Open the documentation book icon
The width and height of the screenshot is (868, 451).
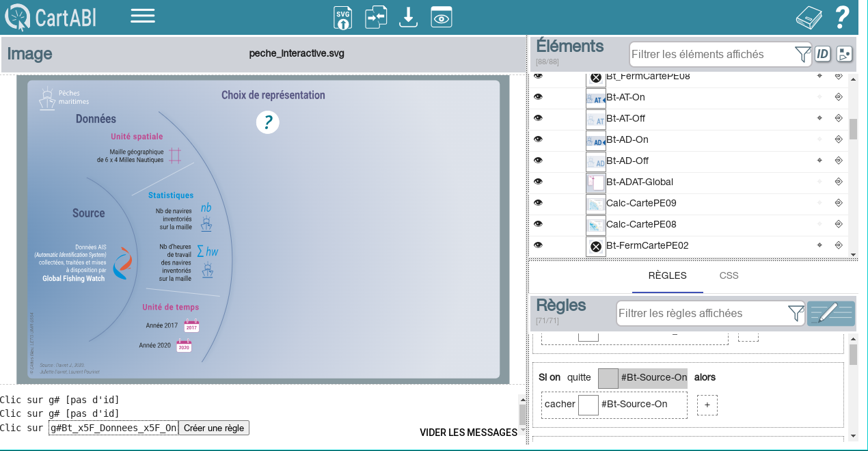[x=809, y=18]
